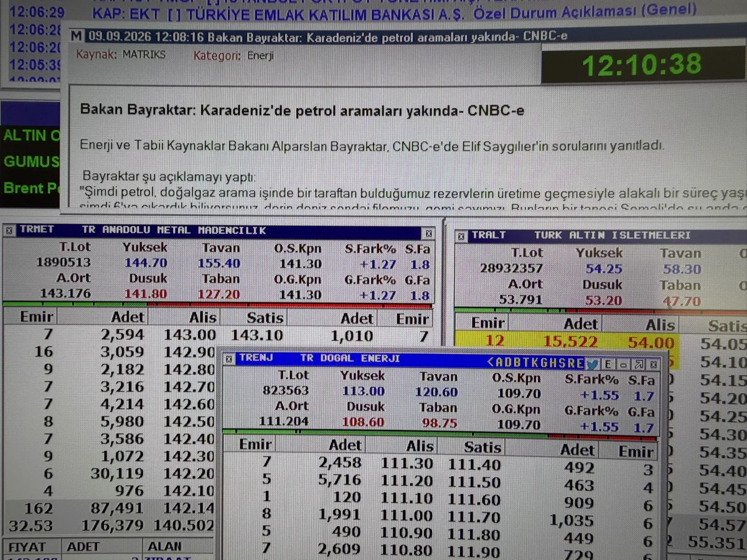The width and height of the screenshot is (747, 560).
Task: Click the E button in TRENJ title bar
Action: (608, 364)
